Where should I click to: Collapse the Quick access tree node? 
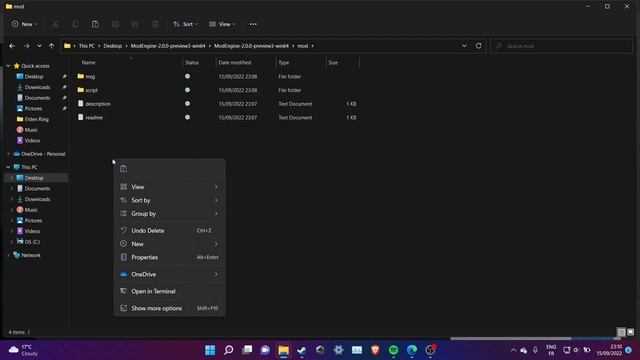tap(8, 66)
